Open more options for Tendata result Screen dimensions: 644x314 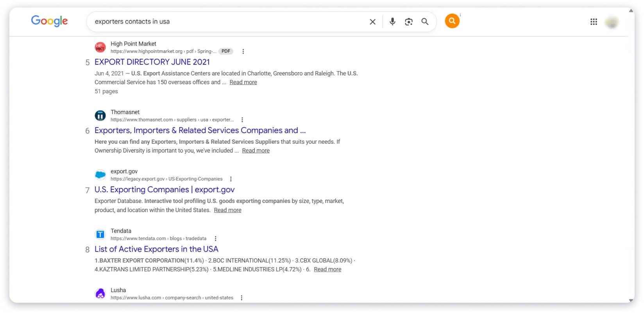click(215, 239)
